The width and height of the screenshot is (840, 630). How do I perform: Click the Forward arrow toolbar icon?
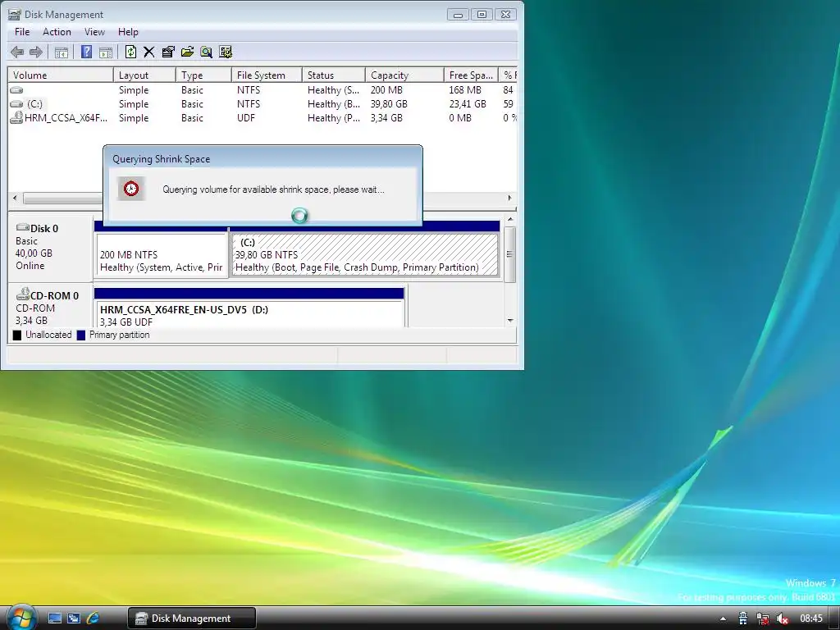point(36,52)
